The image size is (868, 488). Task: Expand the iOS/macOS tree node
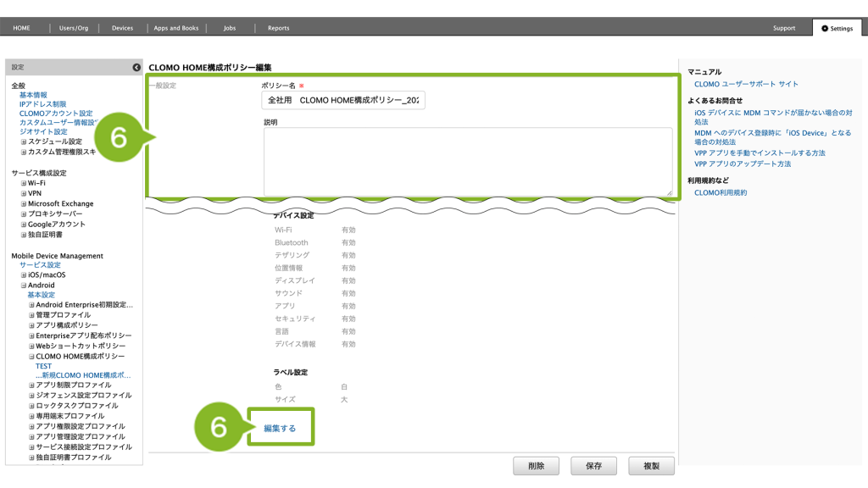[24, 275]
